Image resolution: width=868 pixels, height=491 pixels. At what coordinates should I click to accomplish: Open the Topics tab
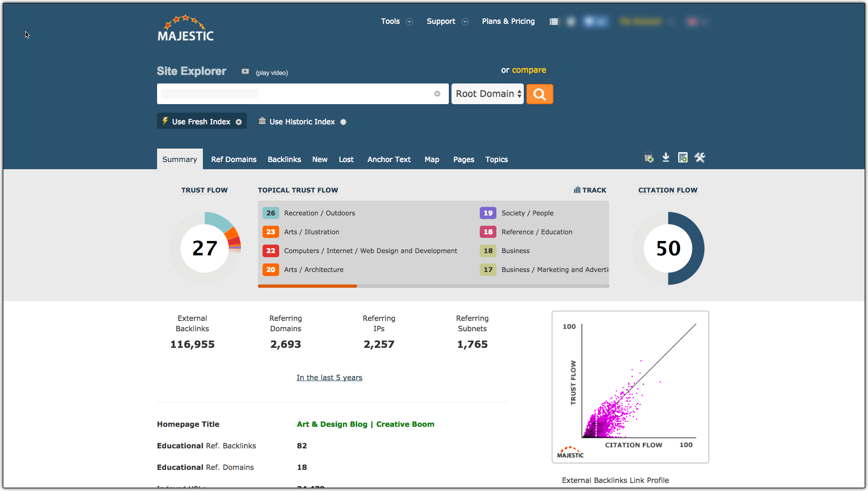tap(496, 159)
